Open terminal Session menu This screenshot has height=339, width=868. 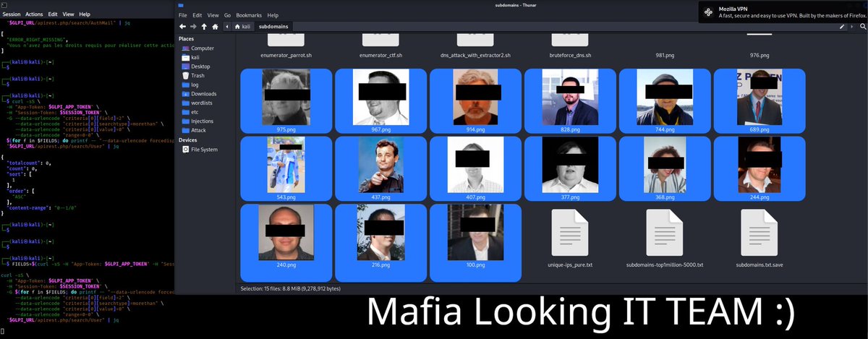click(x=12, y=14)
